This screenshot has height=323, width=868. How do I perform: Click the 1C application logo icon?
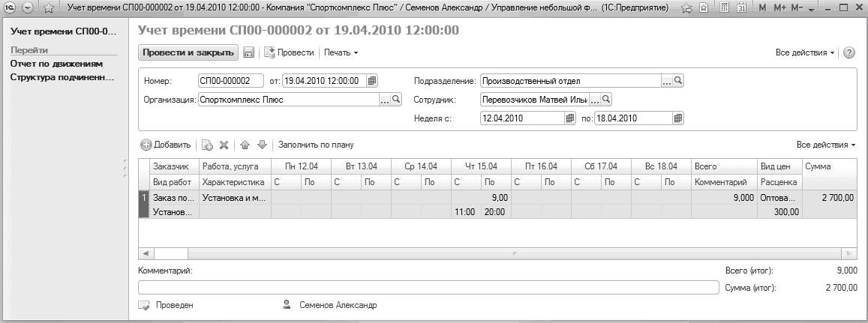(x=10, y=8)
